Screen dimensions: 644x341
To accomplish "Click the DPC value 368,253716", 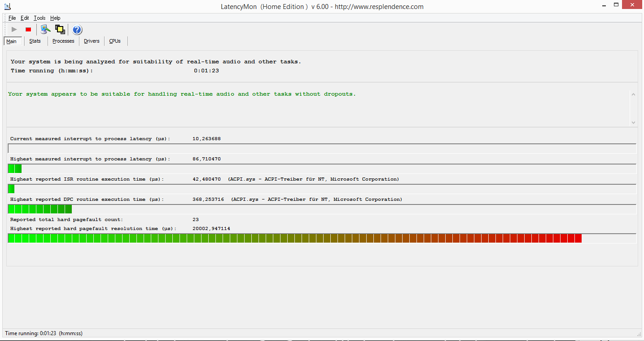I will [x=208, y=199].
